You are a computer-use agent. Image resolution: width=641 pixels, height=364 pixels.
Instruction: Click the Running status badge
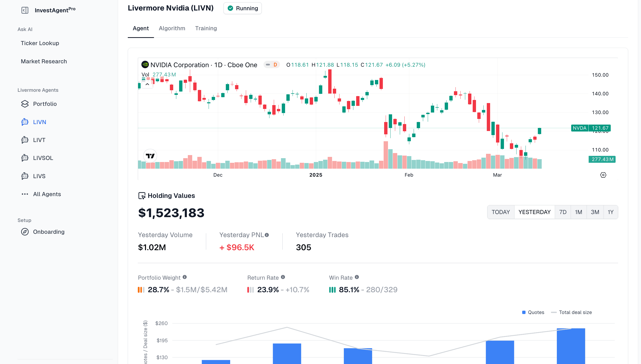[242, 8]
